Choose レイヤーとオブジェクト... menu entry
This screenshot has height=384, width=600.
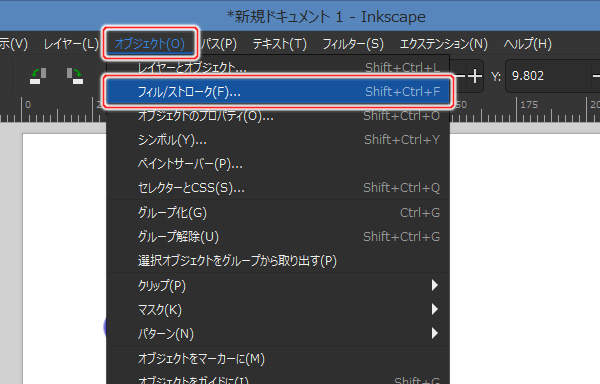[x=278, y=68]
